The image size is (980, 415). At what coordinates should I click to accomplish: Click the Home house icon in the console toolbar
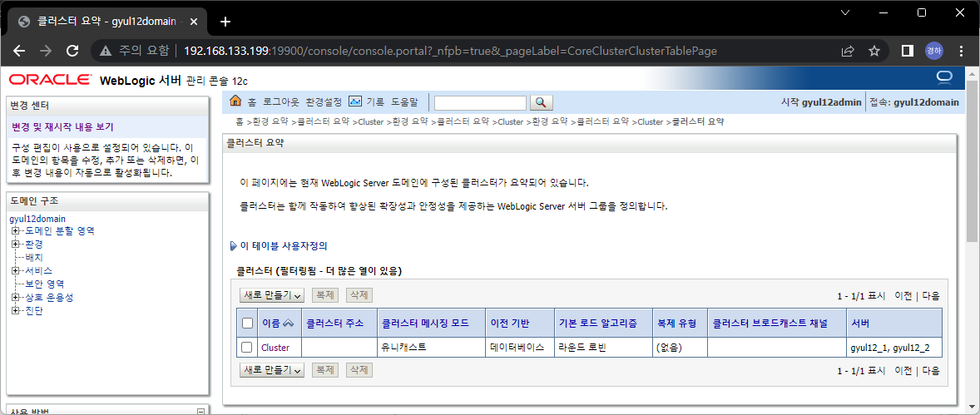[x=235, y=101]
